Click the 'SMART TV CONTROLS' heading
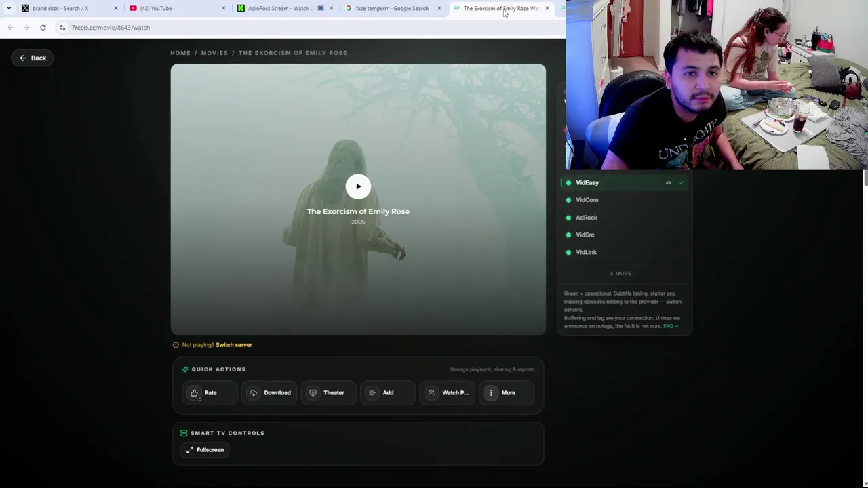The width and height of the screenshot is (868, 488). (x=228, y=433)
